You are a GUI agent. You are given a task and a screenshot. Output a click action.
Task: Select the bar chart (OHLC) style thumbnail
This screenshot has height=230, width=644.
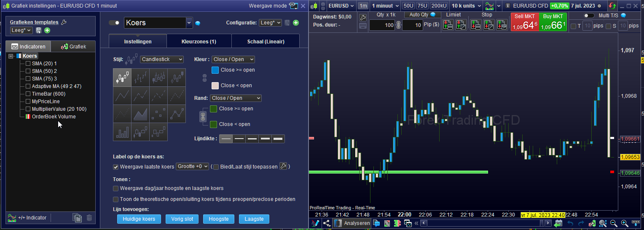(140, 78)
